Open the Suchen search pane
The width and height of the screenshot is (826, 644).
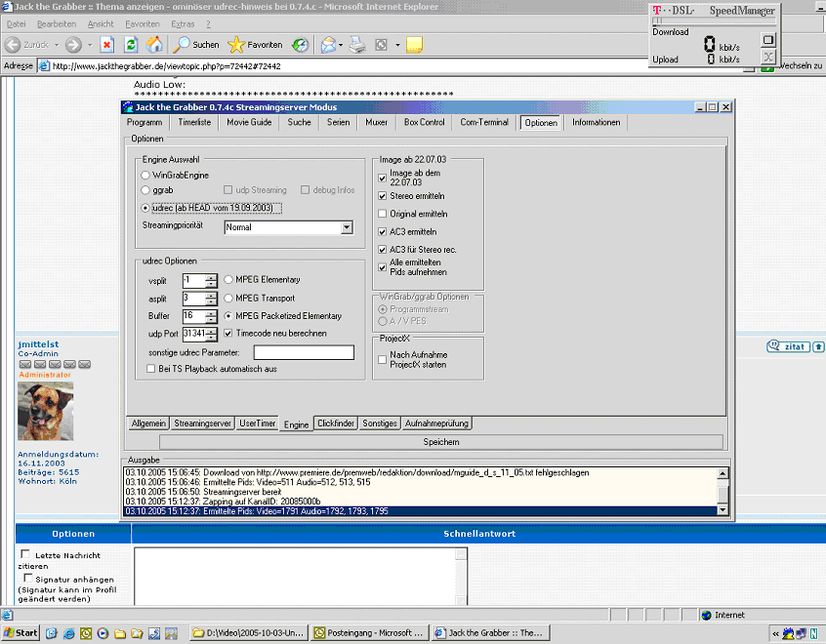coord(196,45)
